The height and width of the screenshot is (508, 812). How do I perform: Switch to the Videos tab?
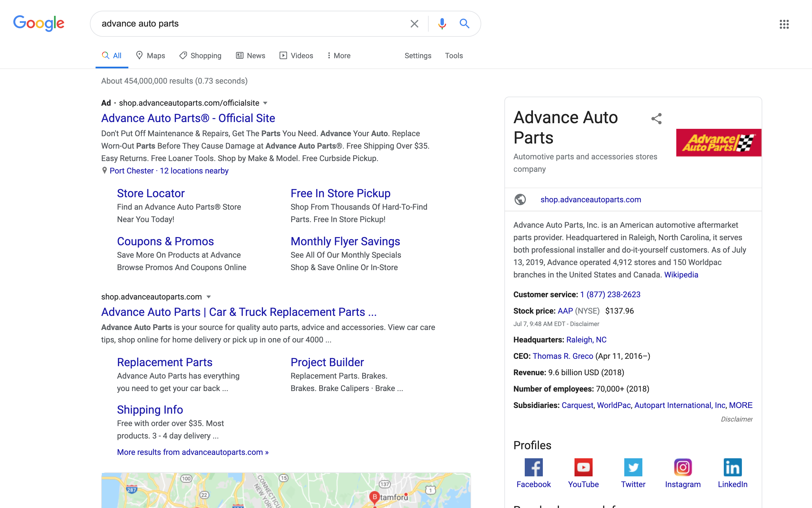(296, 55)
